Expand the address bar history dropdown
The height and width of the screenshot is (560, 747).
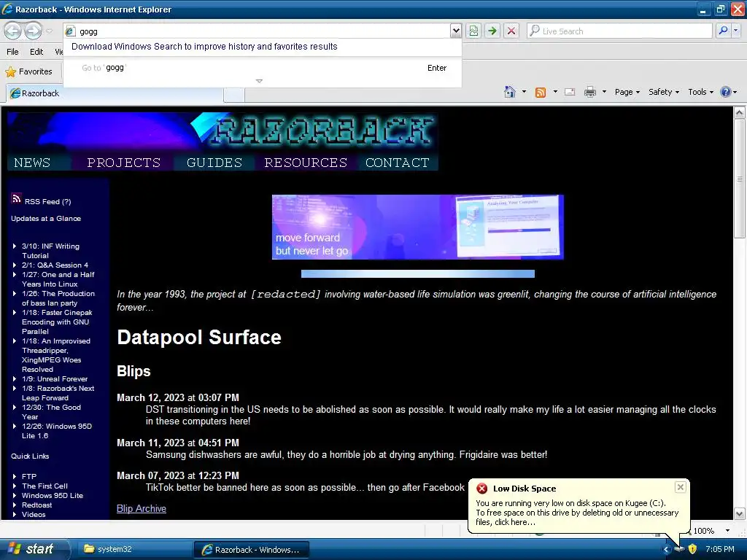pos(456,31)
